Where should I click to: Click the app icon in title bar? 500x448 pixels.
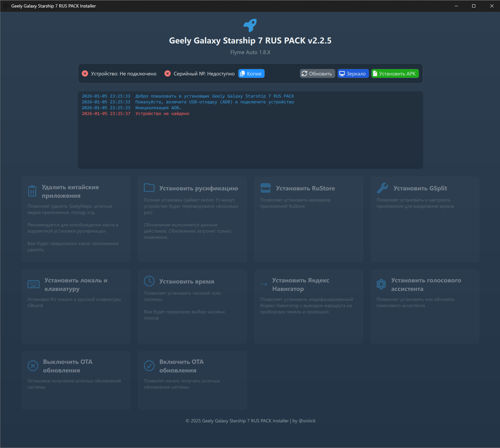[x=5, y=6]
